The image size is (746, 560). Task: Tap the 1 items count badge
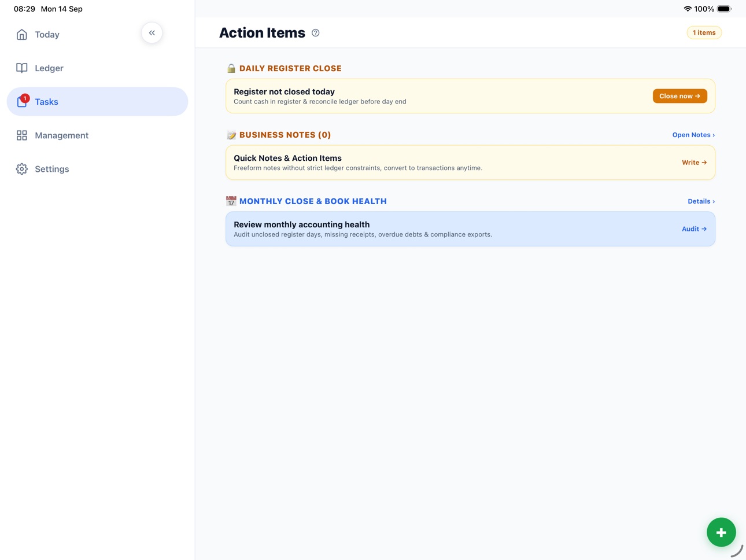[x=704, y=33]
